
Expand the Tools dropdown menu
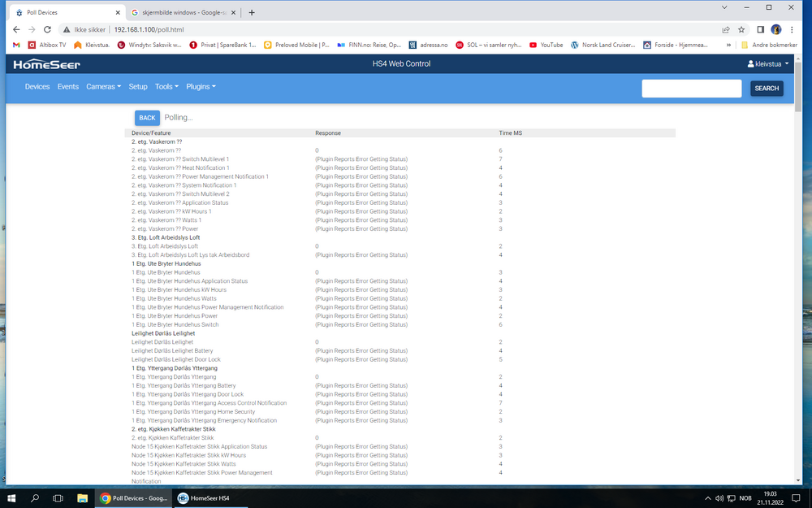(166, 87)
